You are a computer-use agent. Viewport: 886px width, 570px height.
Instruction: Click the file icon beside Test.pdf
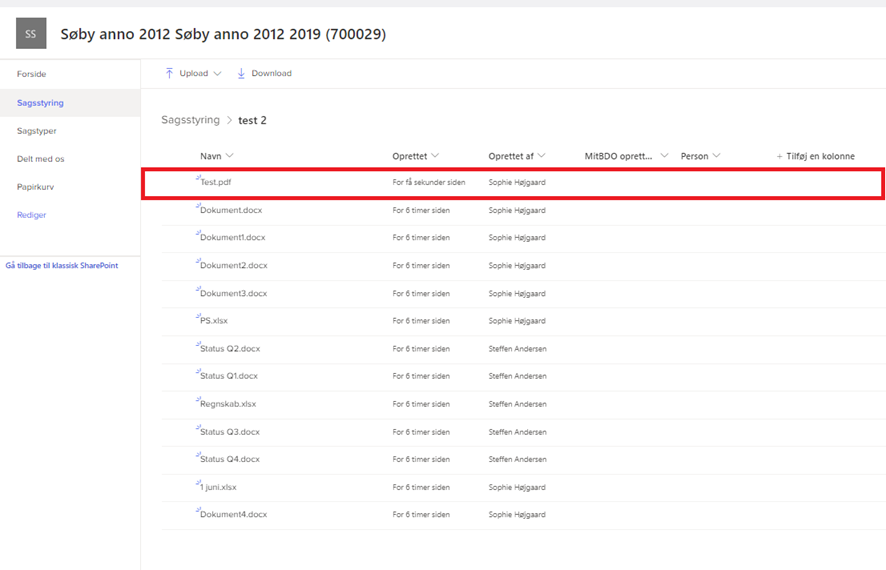(x=198, y=180)
